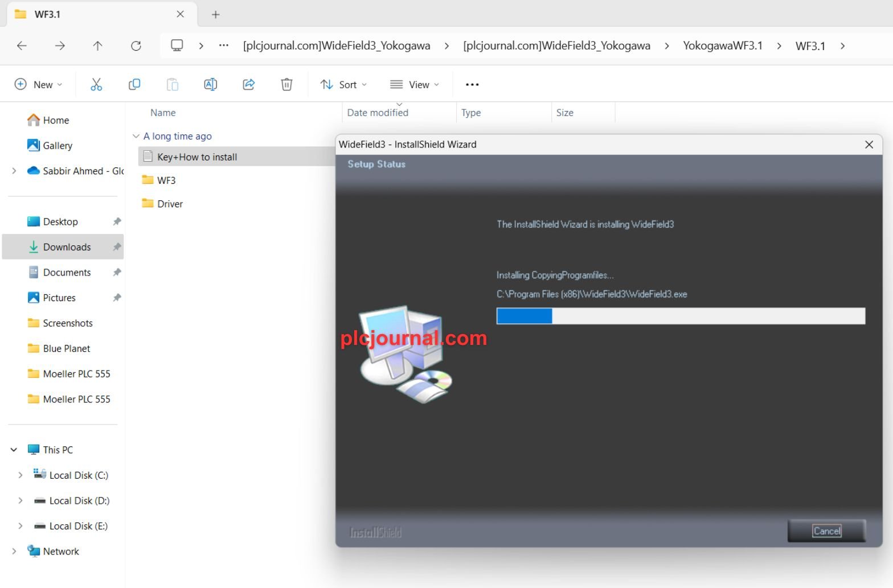The height and width of the screenshot is (588, 893).
Task: Expand Local Disk (D:) node
Action: tap(21, 500)
